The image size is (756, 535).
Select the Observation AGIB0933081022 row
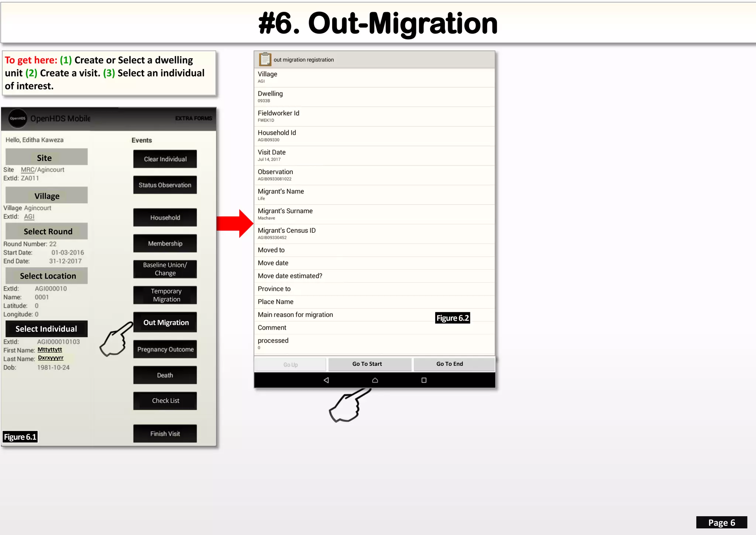pos(374,175)
